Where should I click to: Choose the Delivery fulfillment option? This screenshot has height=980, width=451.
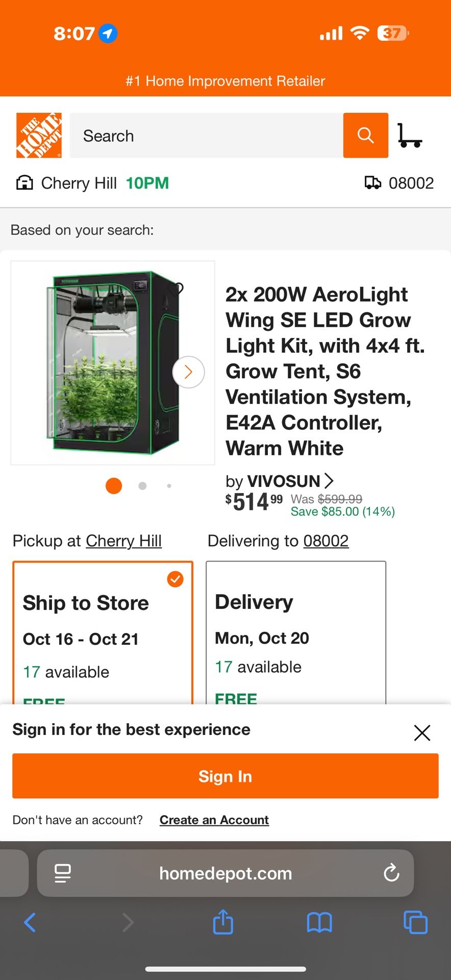pos(295,633)
